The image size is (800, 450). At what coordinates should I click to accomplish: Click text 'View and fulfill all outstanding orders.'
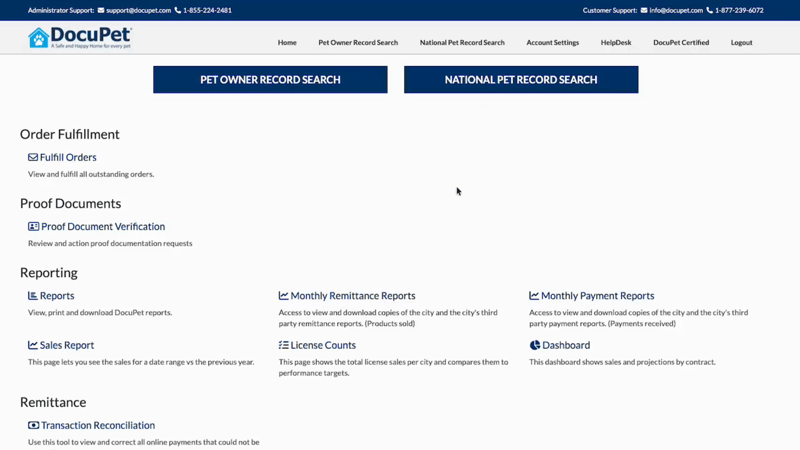tap(91, 174)
